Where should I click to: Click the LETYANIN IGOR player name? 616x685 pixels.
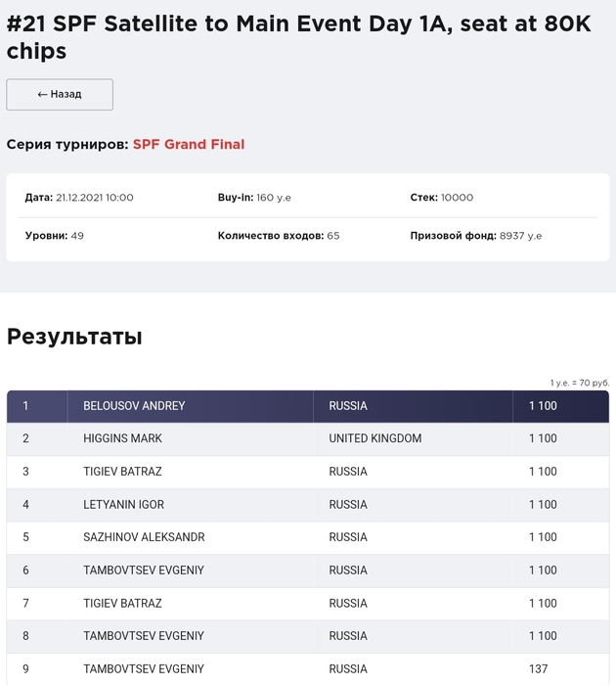coord(124,505)
